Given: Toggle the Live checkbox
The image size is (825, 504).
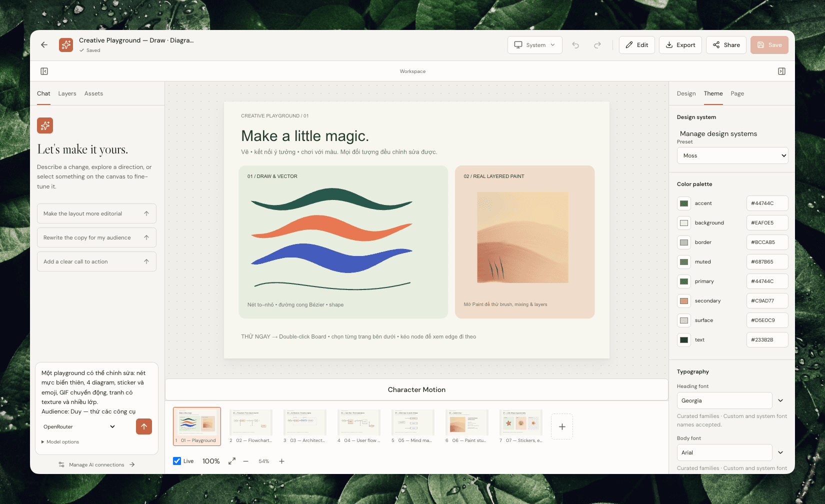Looking at the screenshot, I should (177, 461).
